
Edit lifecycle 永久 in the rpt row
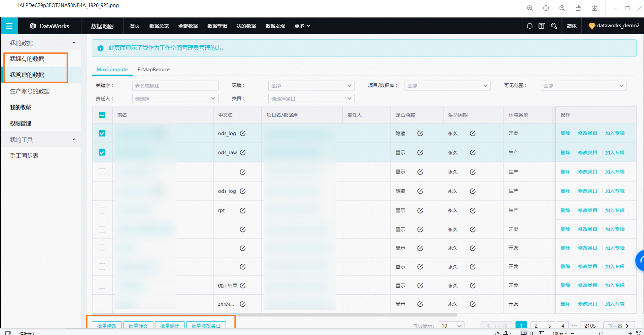473,211
